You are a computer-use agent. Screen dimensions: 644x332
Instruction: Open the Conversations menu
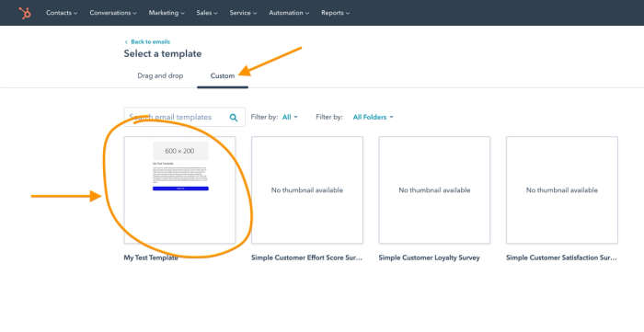coord(113,13)
